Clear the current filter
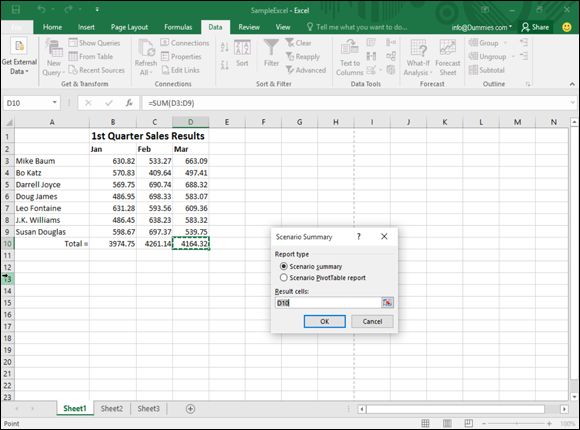Image resolution: width=580 pixels, height=430 pixels. (298, 43)
